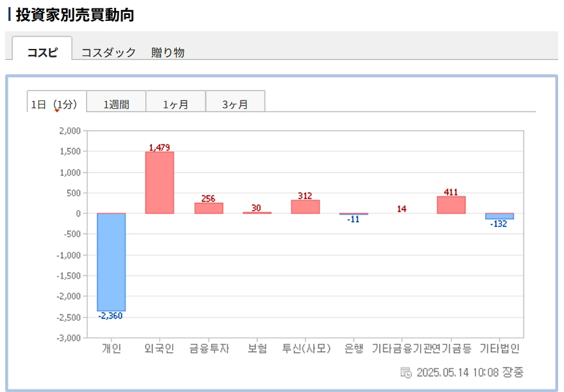Switch to the コスピ tab
The image size is (564, 392).
click(x=42, y=53)
